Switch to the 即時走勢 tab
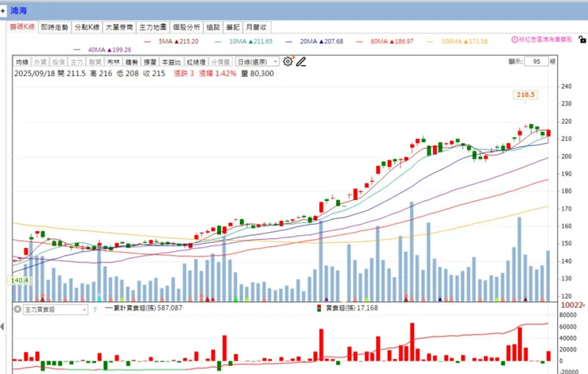This screenshot has height=374, width=588. coord(55,27)
